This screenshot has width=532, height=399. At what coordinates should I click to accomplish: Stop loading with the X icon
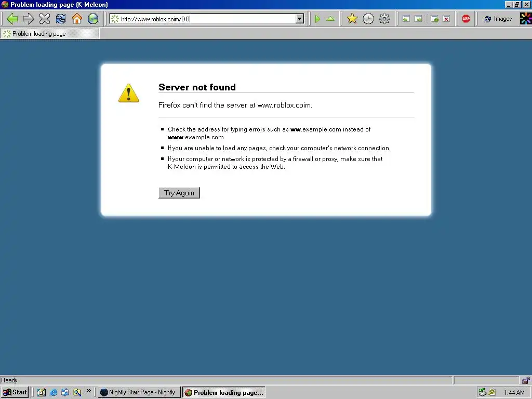(45, 19)
